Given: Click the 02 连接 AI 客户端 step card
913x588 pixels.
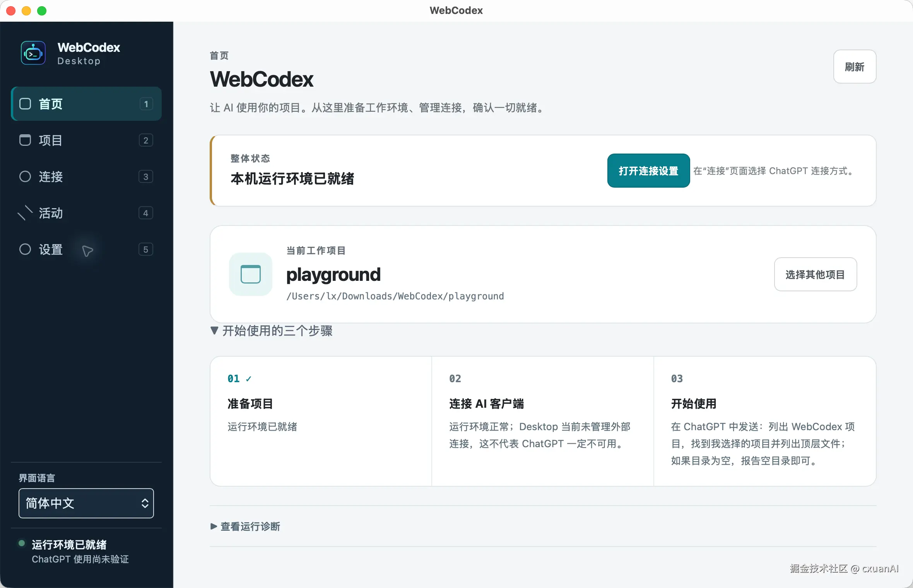Looking at the screenshot, I should click(542, 421).
